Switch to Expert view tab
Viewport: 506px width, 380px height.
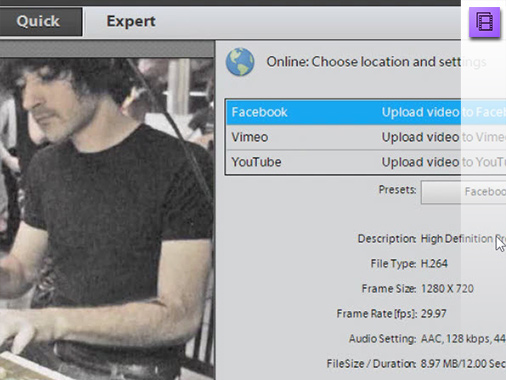click(x=131, y=21)
